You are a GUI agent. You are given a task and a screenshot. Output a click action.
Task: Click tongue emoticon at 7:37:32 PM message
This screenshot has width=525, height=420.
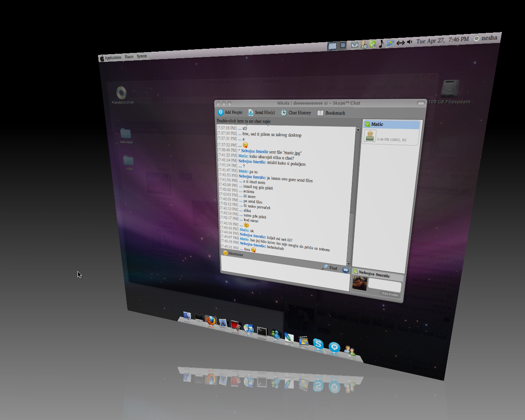point(245,145)
